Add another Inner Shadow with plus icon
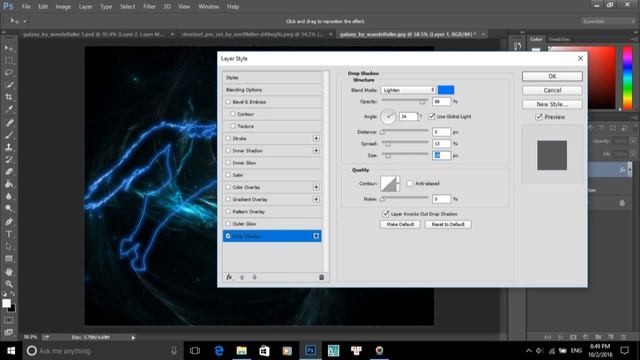 [x=316, y=151]
